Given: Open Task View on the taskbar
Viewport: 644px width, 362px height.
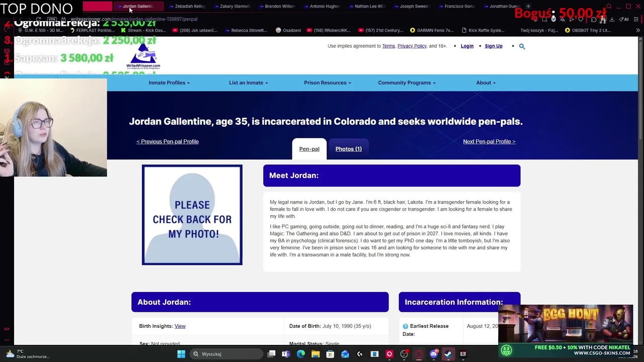Looking at the screenshot, I should [x=271, y=354].
